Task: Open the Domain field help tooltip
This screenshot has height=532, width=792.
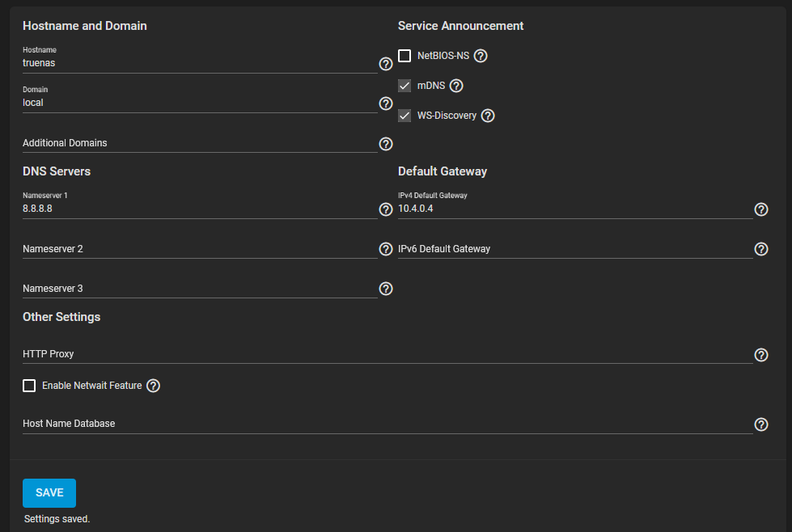Action: tap(386, 103)
